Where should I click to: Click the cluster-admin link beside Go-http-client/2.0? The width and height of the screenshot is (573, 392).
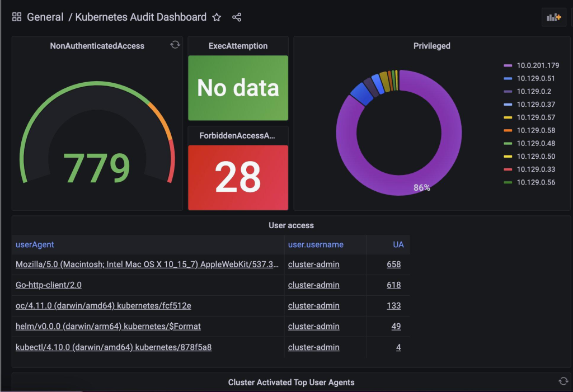(313, 285)
